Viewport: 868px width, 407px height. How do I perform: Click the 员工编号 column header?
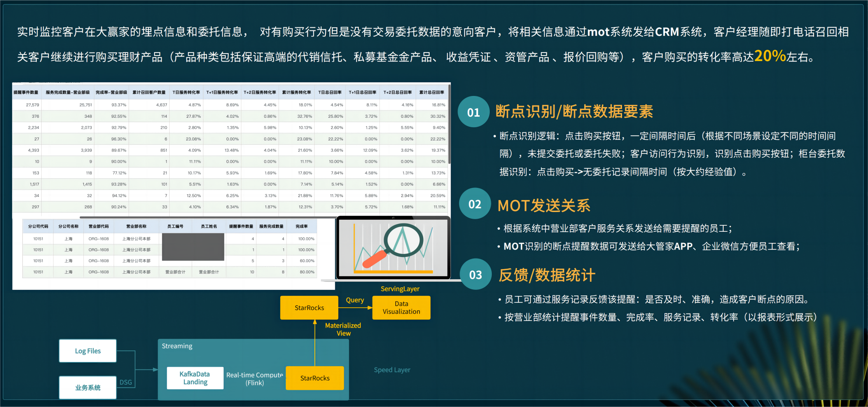click(x=175, y=226)
